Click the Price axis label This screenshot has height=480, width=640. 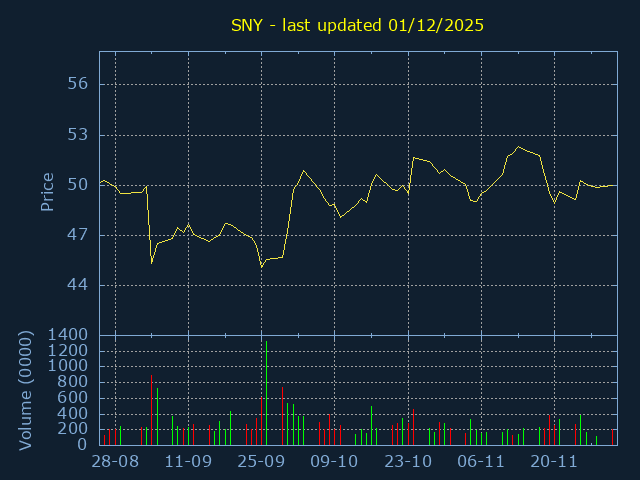click(47, 192)
